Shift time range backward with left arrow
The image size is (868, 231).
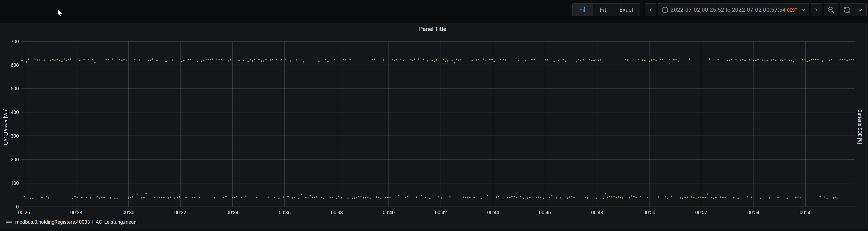point(650,10)
